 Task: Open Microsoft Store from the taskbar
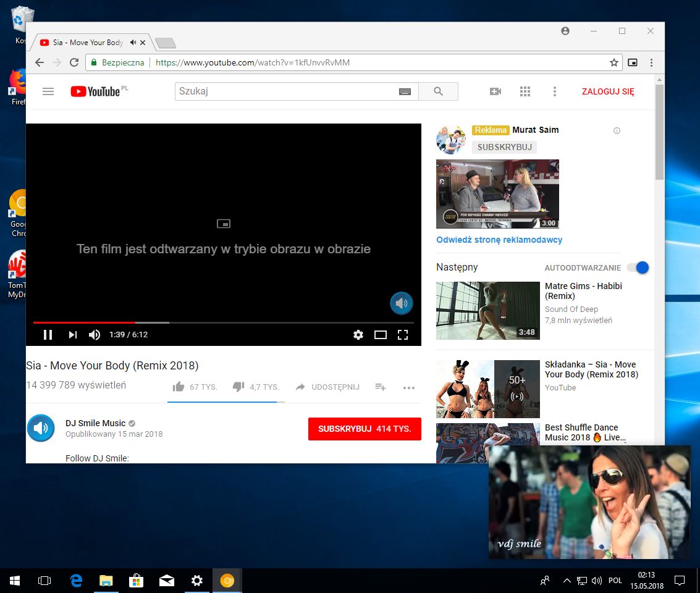click(x=136, y=581)
